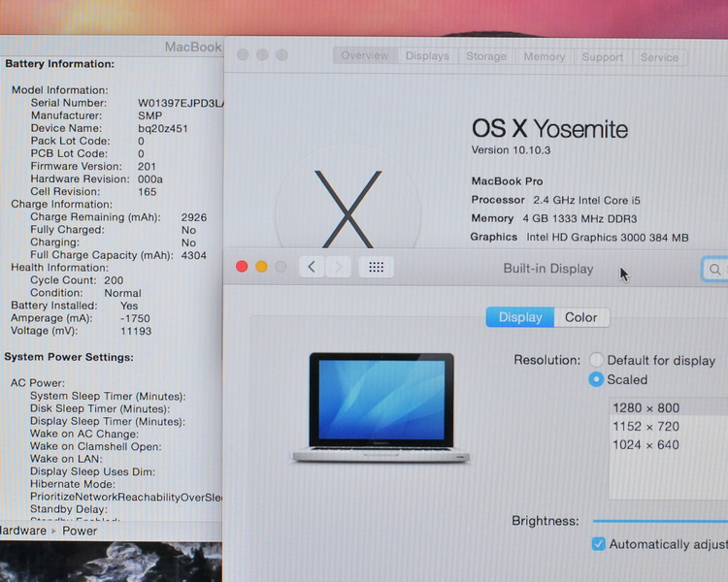Close the Built-in Display window with red button
The height and width of the screenshot is (582, 728).
(242, 267)
